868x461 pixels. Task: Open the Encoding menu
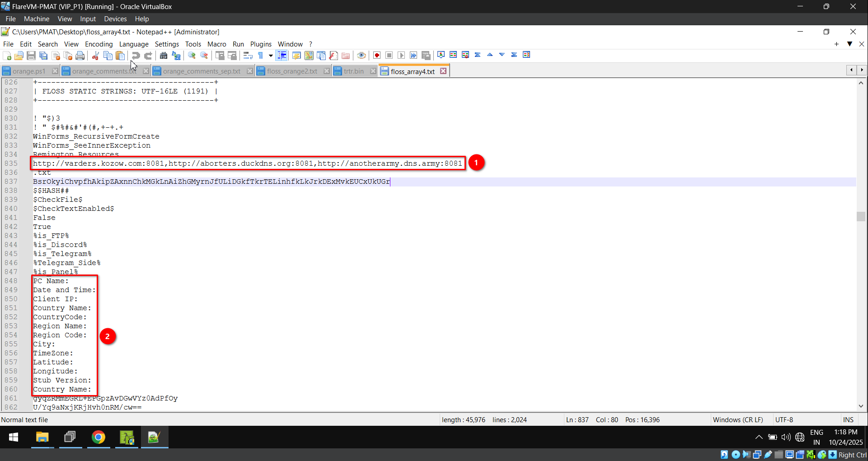99,44
